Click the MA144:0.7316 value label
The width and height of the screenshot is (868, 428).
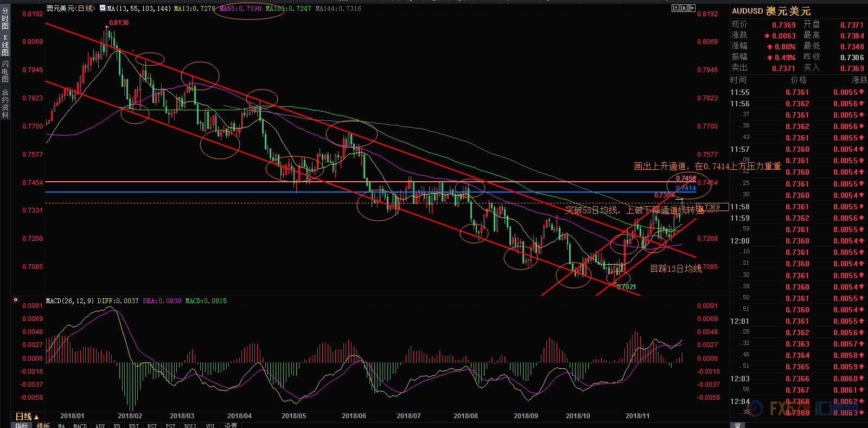coord(338,8)
